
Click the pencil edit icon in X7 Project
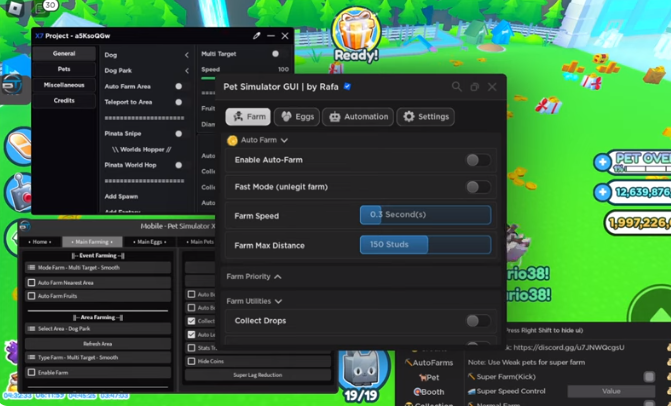(x=256, y=36)
